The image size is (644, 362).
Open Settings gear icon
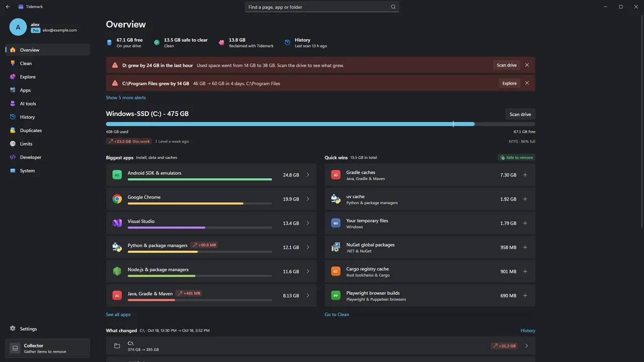13,329
